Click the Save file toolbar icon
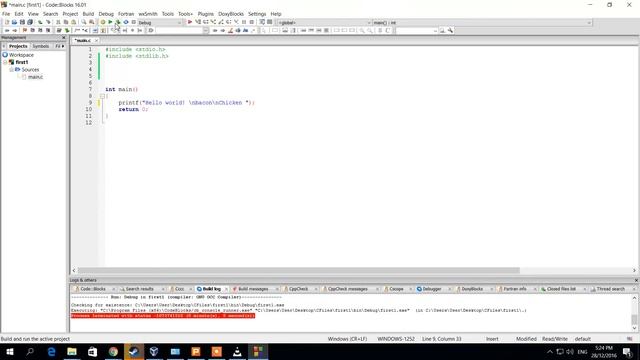The width and height of the screenshot is (640, 360). [x=22, y=22]
